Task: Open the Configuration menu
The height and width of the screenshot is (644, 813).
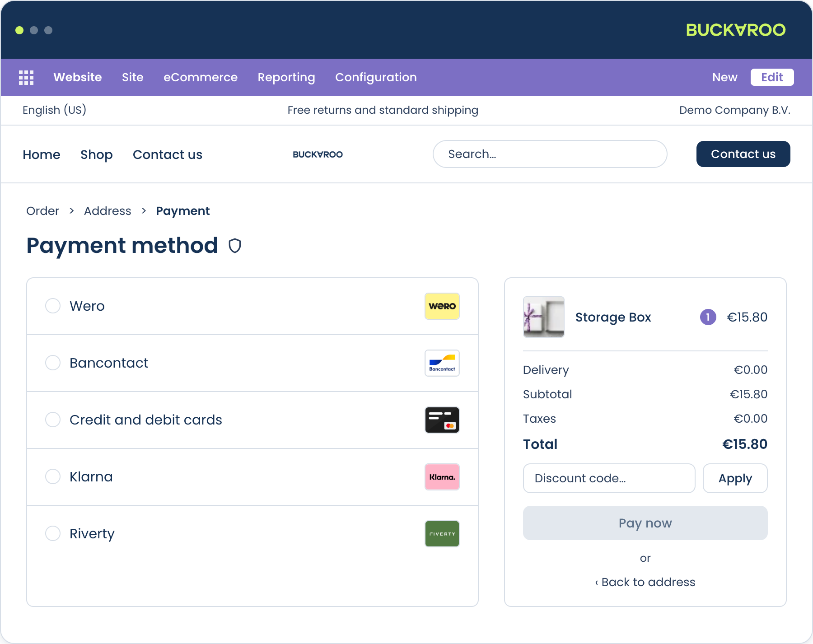Action: [x=376, y=77]
